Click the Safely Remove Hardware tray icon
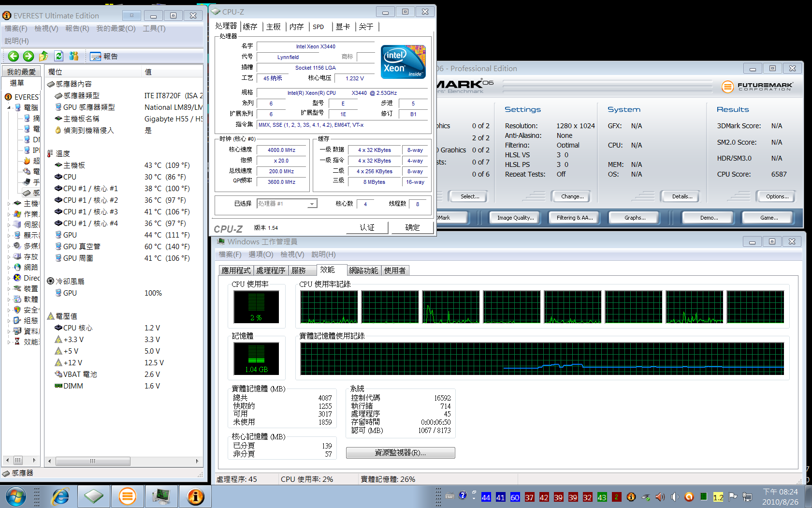Viewport: 812px width, 508px height. point(646,497)
